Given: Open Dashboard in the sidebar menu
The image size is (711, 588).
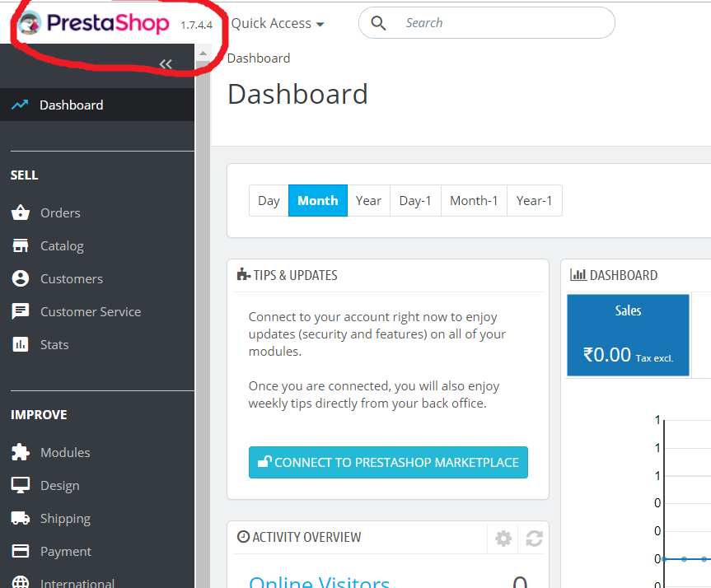Looking at the screenshot, I should tap(97, 105).
